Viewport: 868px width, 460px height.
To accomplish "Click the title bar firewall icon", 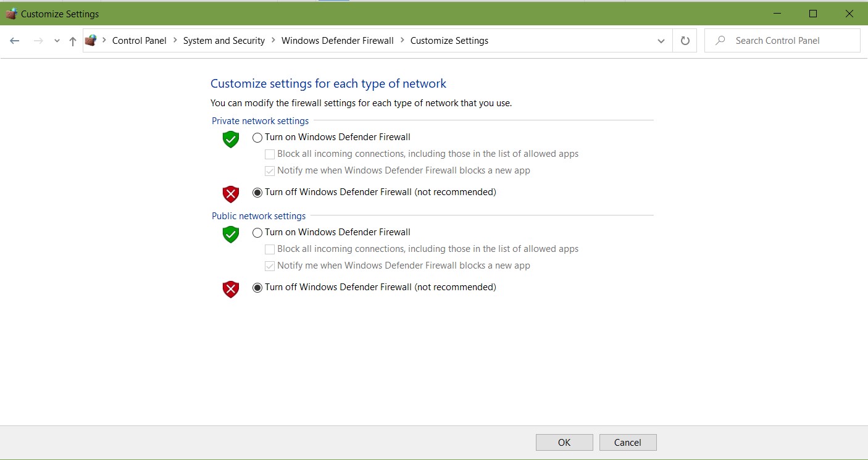I will click(x=12, y=14).
